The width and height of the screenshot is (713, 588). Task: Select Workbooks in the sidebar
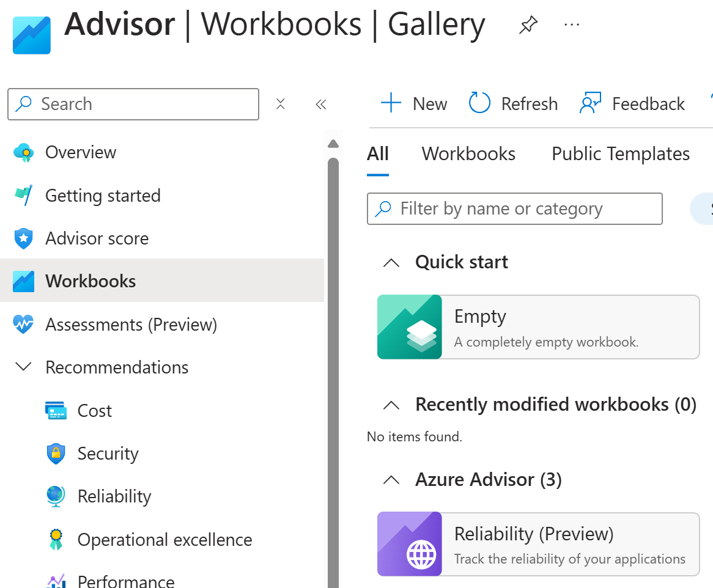point(162,281)
